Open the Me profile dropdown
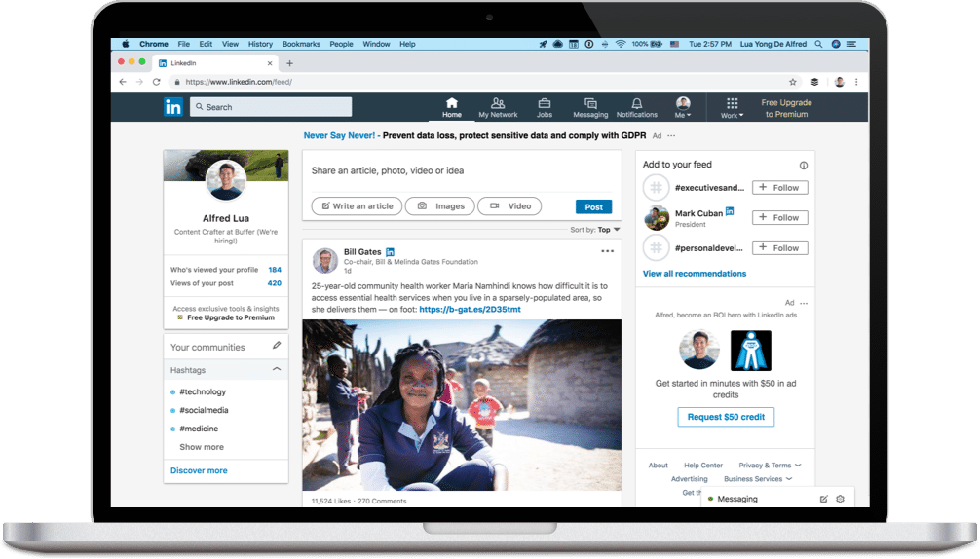This screenshot has width=980, height=559. 683,107
